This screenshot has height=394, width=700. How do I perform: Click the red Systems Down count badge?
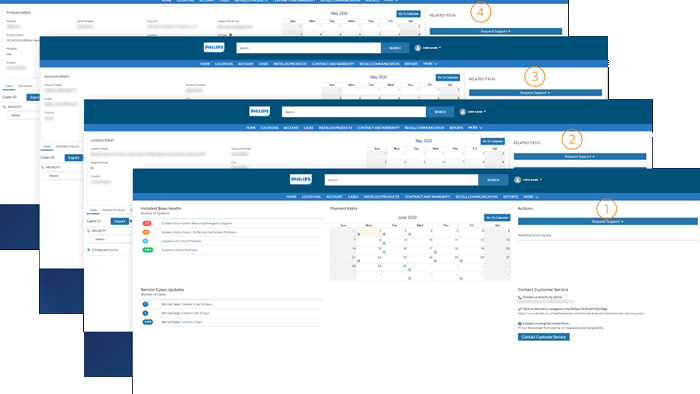pyautogui.click(x=147, y=223)
